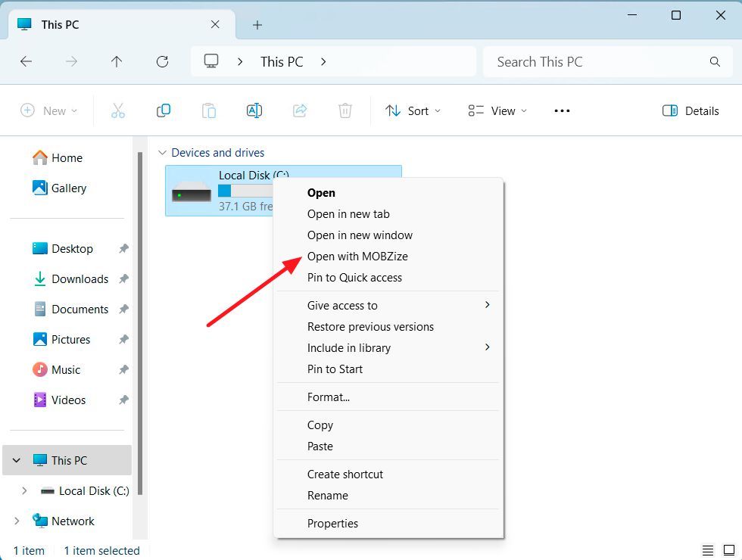Viewport: 742px width, 560px height.
Task: Paste from clipboard via toolbar icon
Action: tap(209, 110)
